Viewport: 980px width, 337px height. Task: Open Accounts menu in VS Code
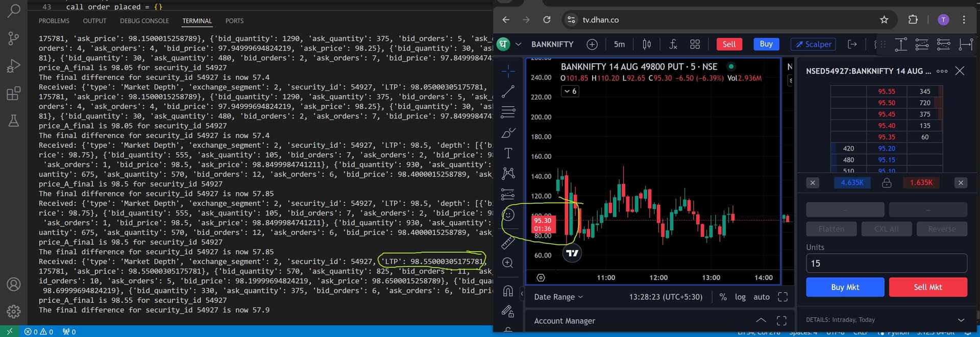coord(14,284)
